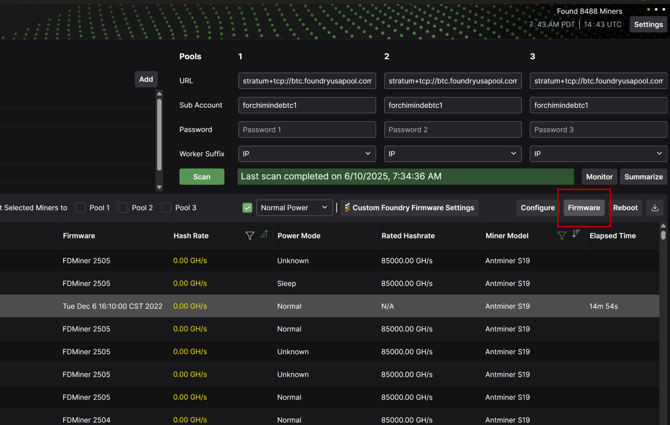Open Custom Foundry Firmware Settings
The image size is (670, 425).
pyautogui.click(x=409, y=208)
